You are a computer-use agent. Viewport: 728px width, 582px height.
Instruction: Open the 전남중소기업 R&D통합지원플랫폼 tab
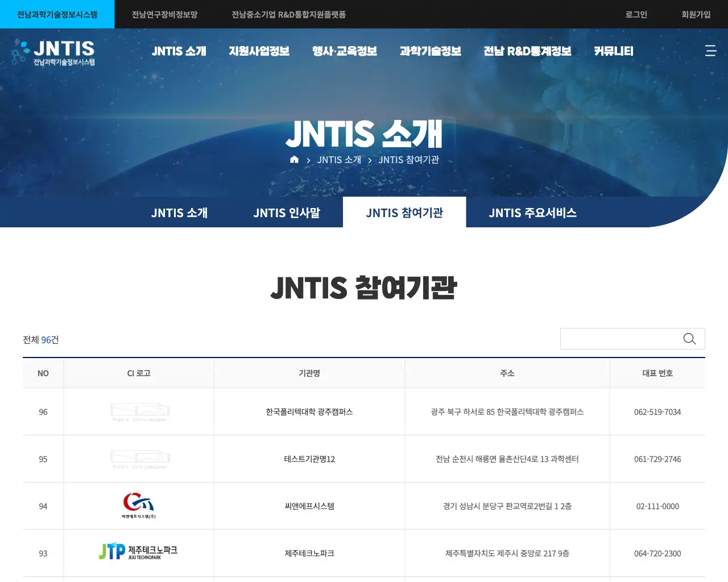click(x=292, y=14)
